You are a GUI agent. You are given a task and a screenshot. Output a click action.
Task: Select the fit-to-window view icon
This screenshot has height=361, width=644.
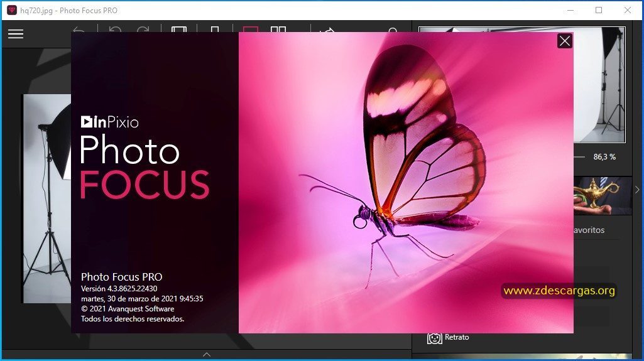[179, 30]
